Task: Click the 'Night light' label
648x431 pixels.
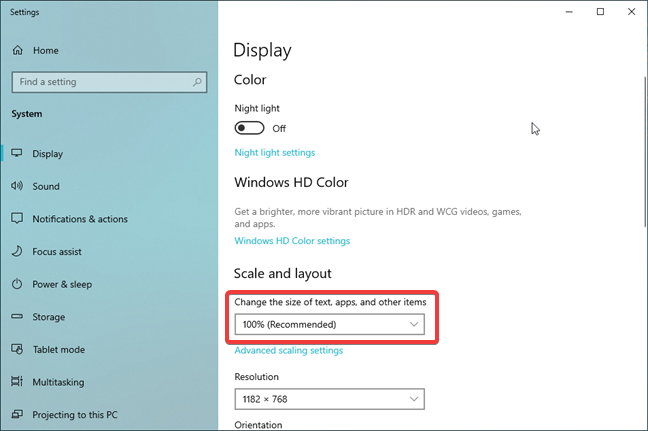Action: (257, 108)
